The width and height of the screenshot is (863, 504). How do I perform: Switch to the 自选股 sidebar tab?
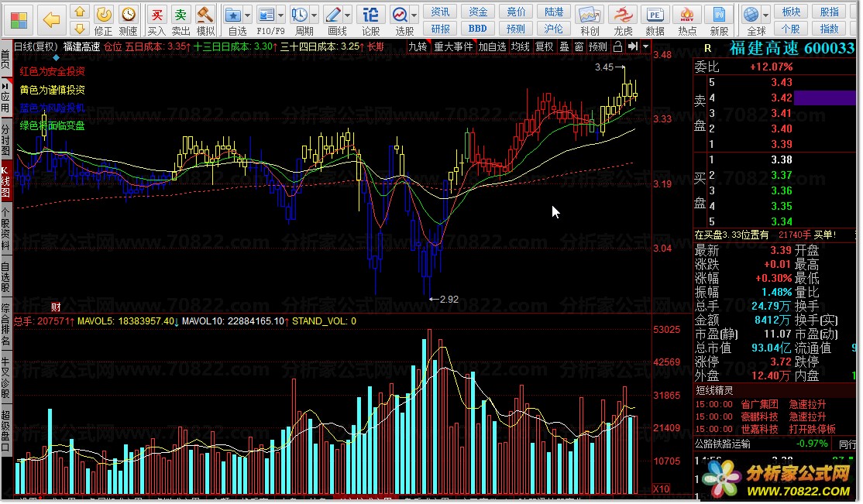(5, 276)
